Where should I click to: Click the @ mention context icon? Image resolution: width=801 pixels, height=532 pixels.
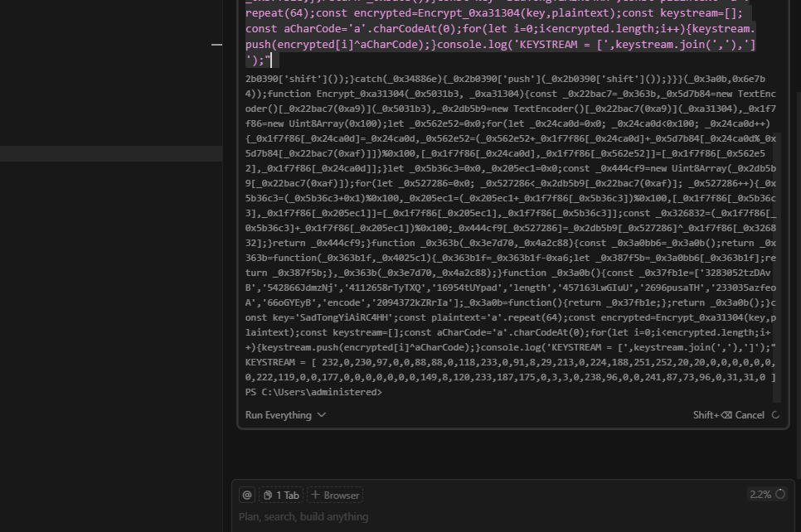[x=246, y=495]
